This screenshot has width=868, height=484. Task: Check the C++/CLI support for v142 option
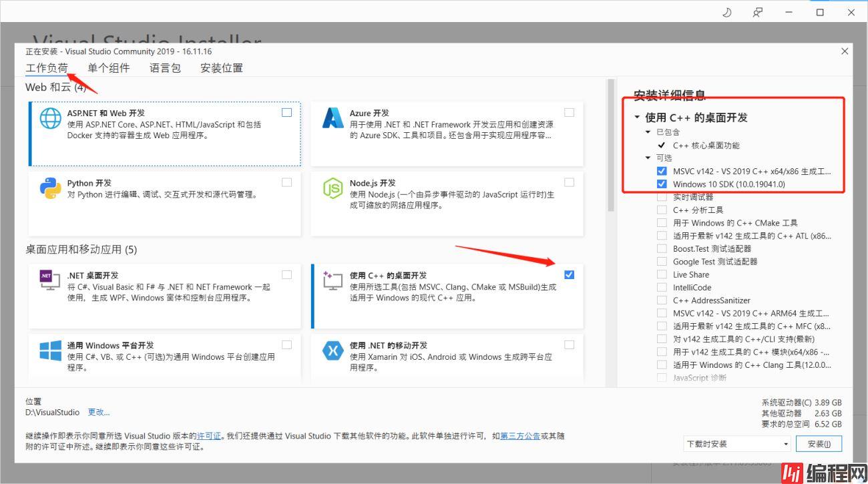(662, 339)
